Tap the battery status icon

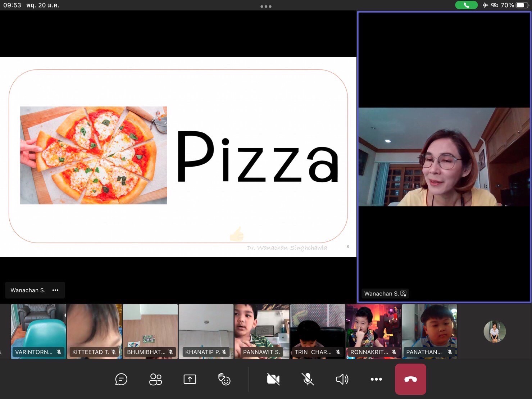(522, 5)
